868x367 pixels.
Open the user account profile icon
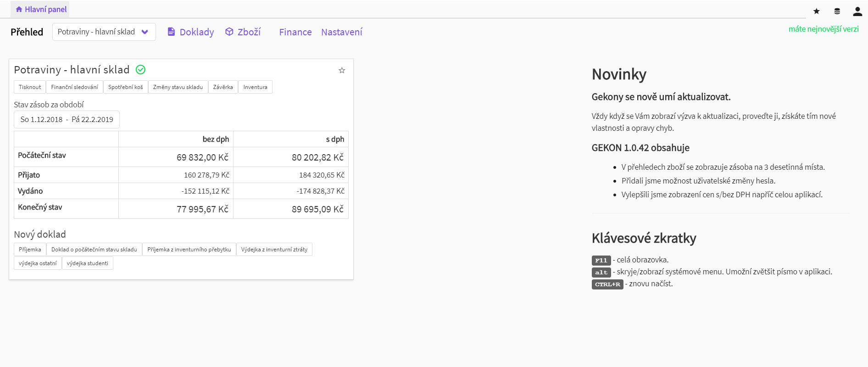point(857,11)
